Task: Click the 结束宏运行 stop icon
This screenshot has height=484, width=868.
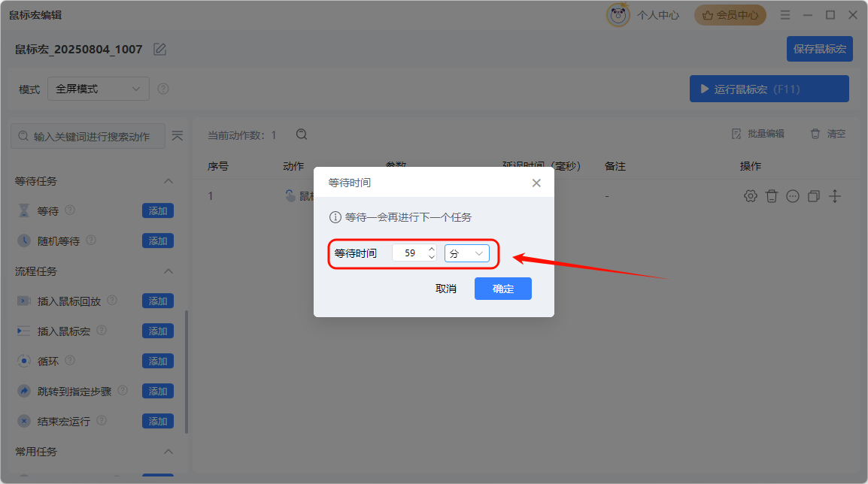Action: click(x=24, y=421)
